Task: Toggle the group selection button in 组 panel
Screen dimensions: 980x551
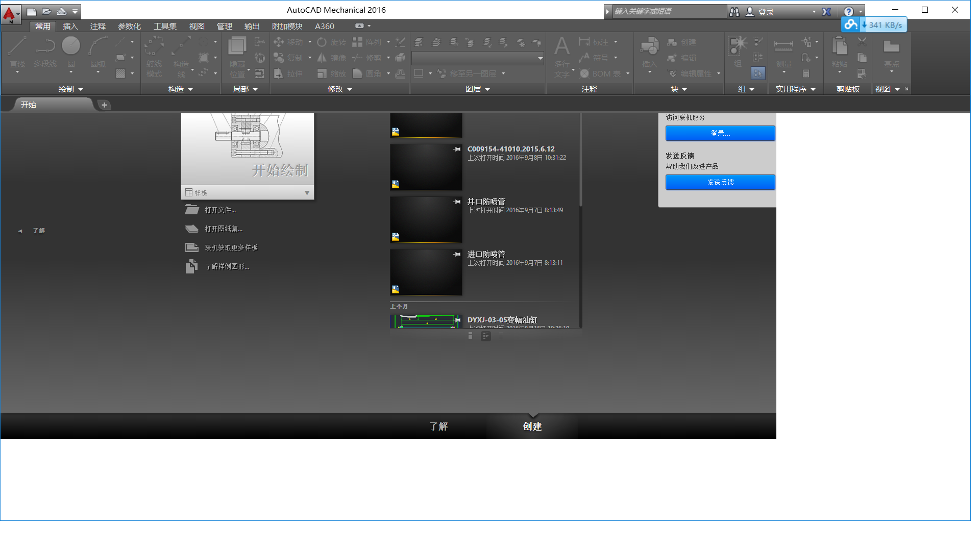Action: coord(758,73)
